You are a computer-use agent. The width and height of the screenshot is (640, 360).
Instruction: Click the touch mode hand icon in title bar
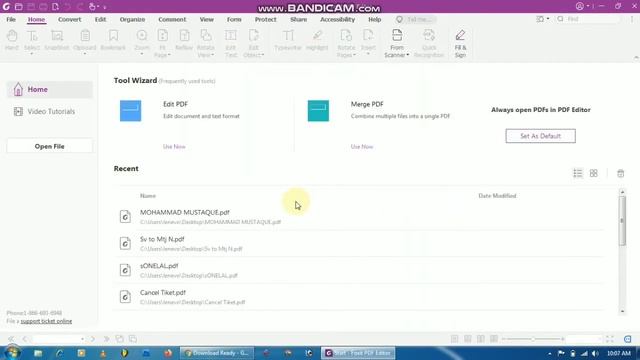click(x=92, y=7)
